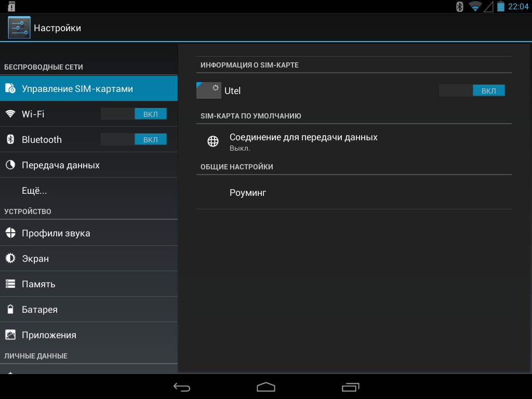Tap the Bluetooth icon in sidebar

pos(10,139)
